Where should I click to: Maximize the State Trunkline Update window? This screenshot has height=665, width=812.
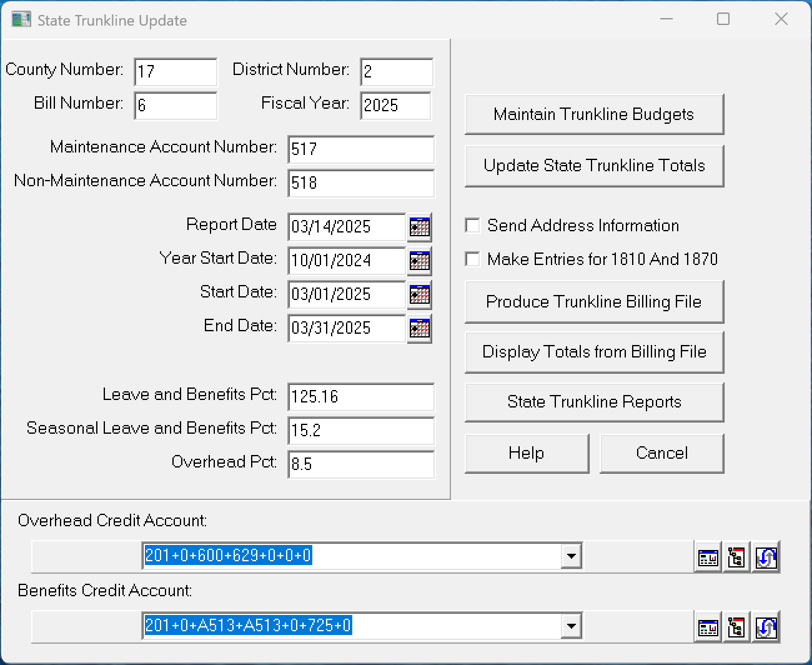(x=723, y=19)
